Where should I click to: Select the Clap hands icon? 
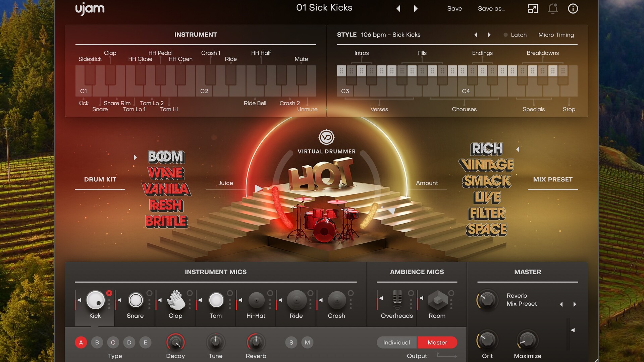point(176,300)
